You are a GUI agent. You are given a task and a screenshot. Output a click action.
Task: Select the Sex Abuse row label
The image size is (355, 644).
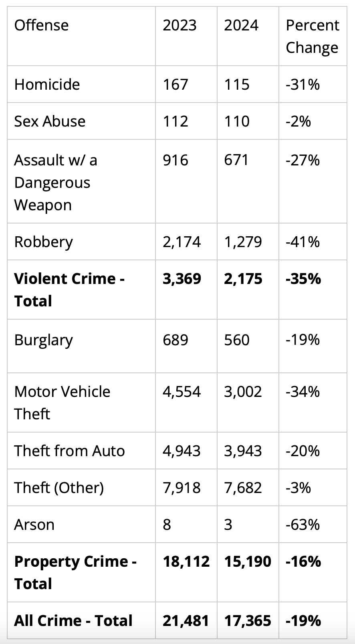pos(50,121)
